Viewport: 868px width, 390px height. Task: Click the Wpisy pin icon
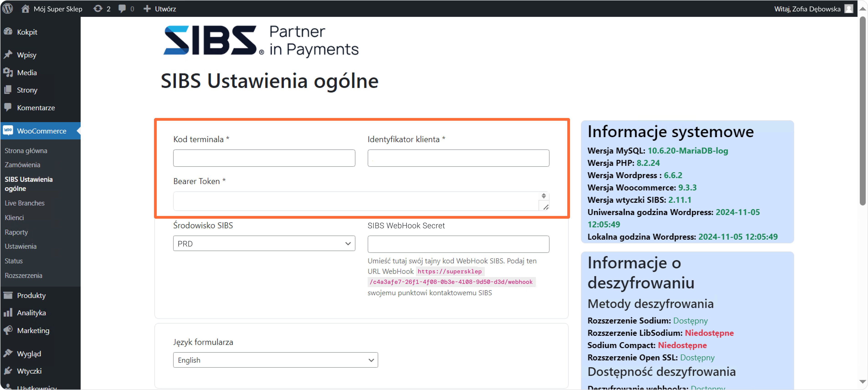pyautogui.click(x=8, y=55)
